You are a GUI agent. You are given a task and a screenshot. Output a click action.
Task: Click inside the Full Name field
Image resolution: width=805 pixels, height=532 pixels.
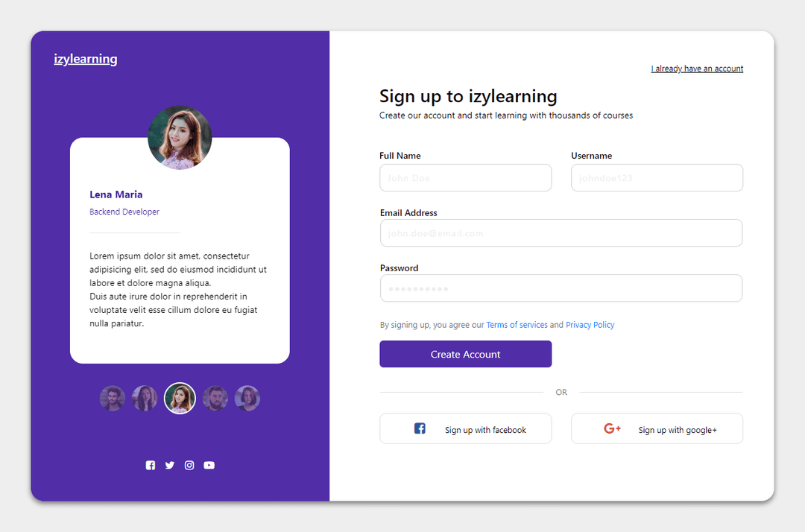(465, 177)
